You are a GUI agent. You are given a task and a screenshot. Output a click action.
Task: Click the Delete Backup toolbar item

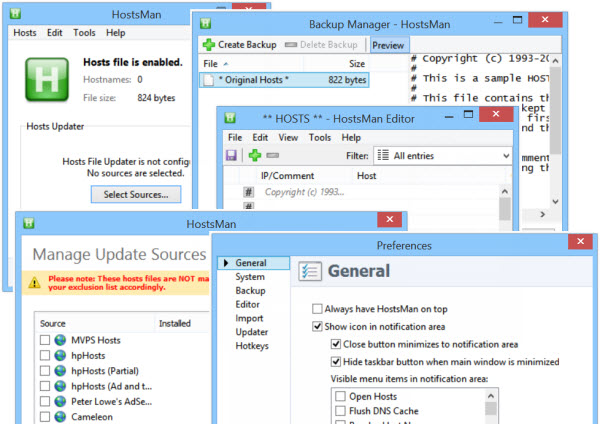(321, 45)
